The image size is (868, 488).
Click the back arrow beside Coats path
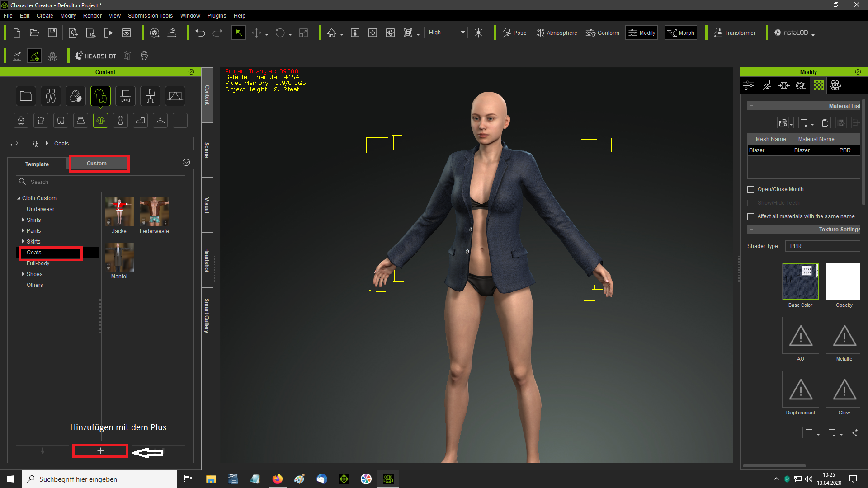(x=14, y=143)
